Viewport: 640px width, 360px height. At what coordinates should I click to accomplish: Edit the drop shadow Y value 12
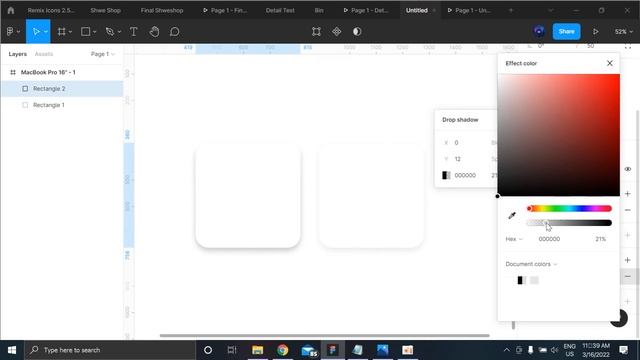click(458, 159)
